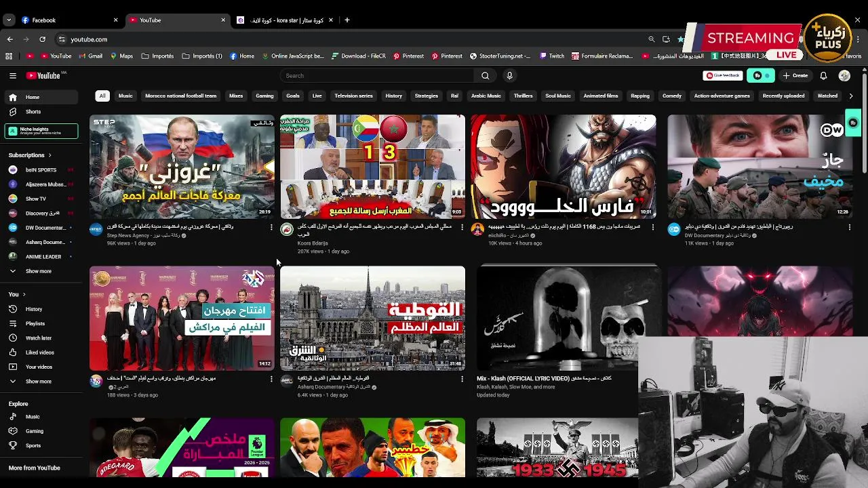
Task: Open the beIN SPORTS subscription
Action: (41, 169)
